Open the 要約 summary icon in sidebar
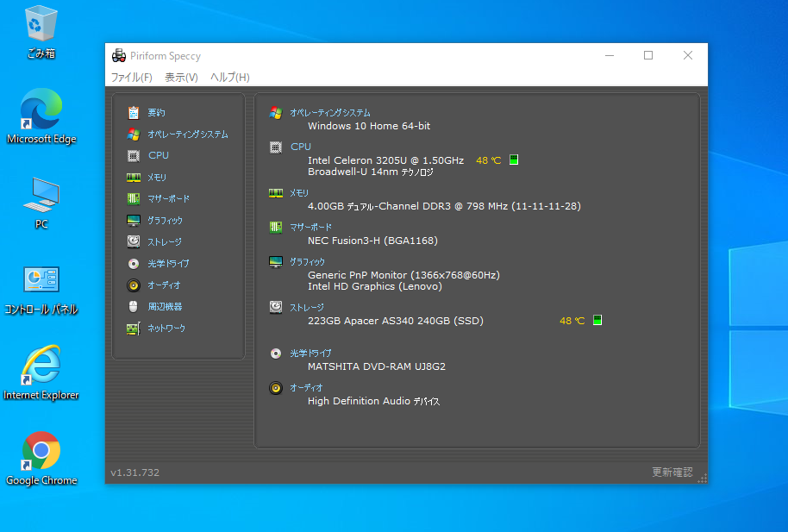Viewport: 788px width, 532px height. (133, 113)
